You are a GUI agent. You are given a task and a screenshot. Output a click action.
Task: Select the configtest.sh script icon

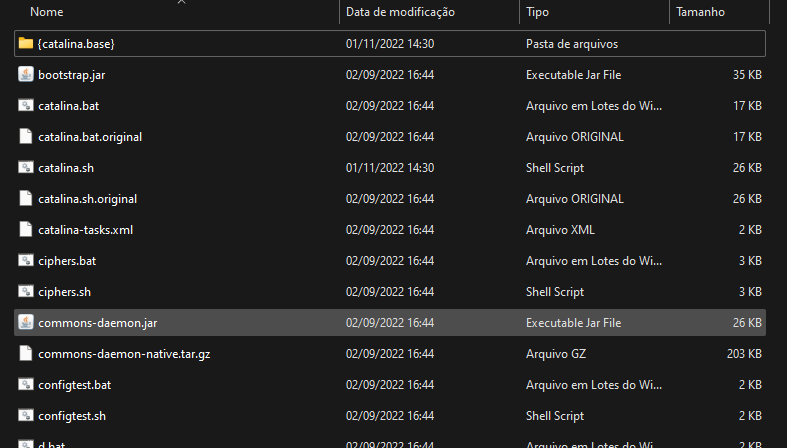pyautogui.click(x=26, y=416)
